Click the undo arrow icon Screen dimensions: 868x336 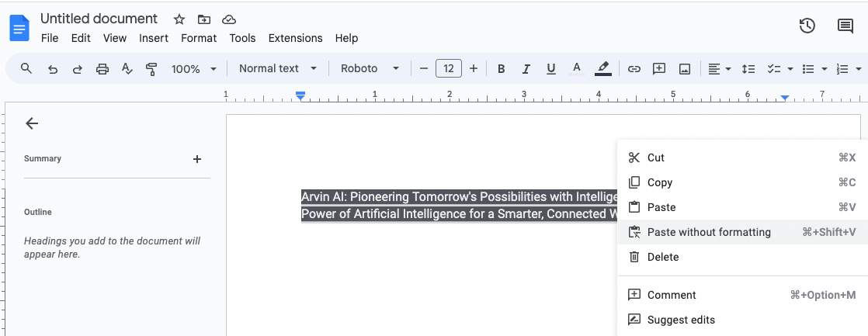53,69
